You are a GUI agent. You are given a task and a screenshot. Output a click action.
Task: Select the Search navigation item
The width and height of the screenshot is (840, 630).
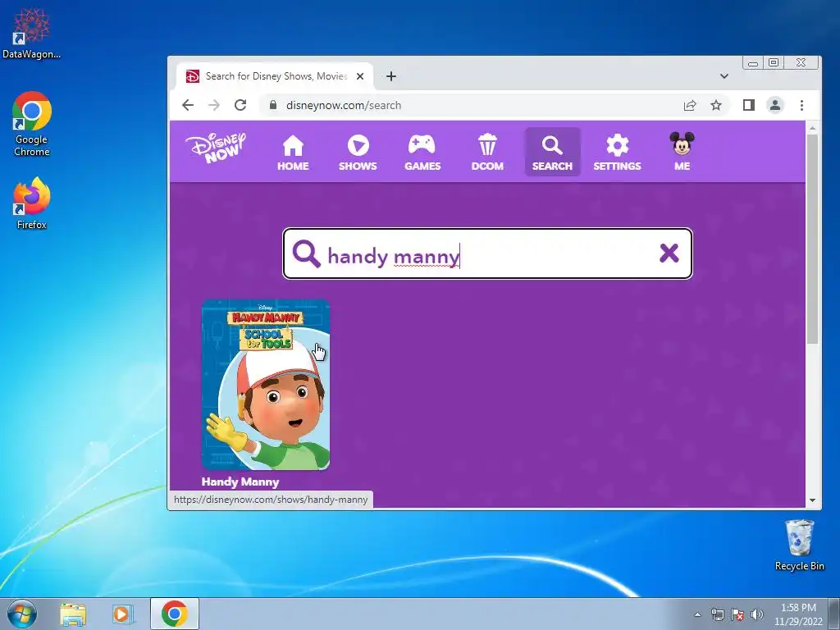pos(552,152)
